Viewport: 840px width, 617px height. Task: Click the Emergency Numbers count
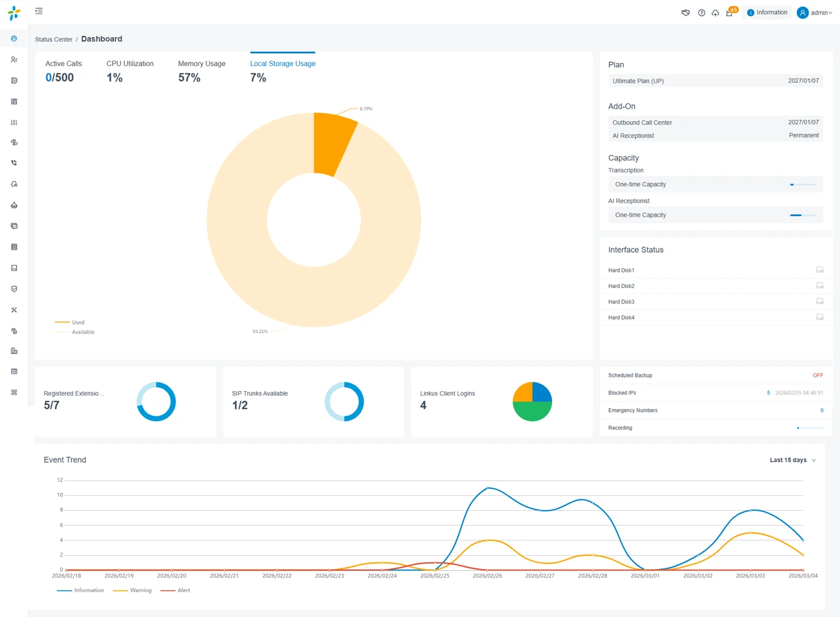[x=822, y=411]
